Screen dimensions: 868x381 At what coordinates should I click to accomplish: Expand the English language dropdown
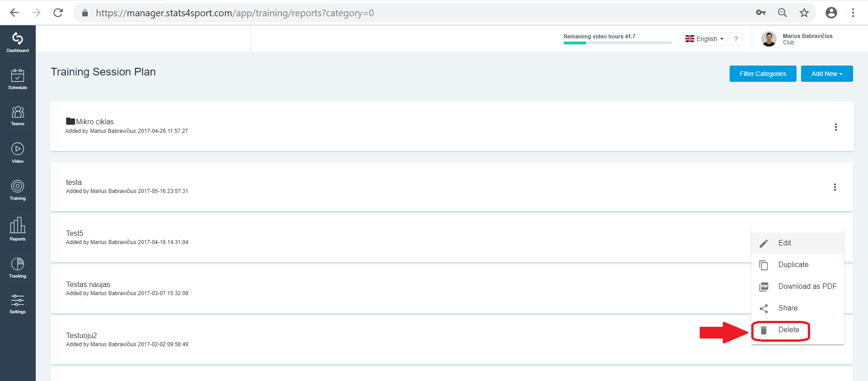click(704, 39)
